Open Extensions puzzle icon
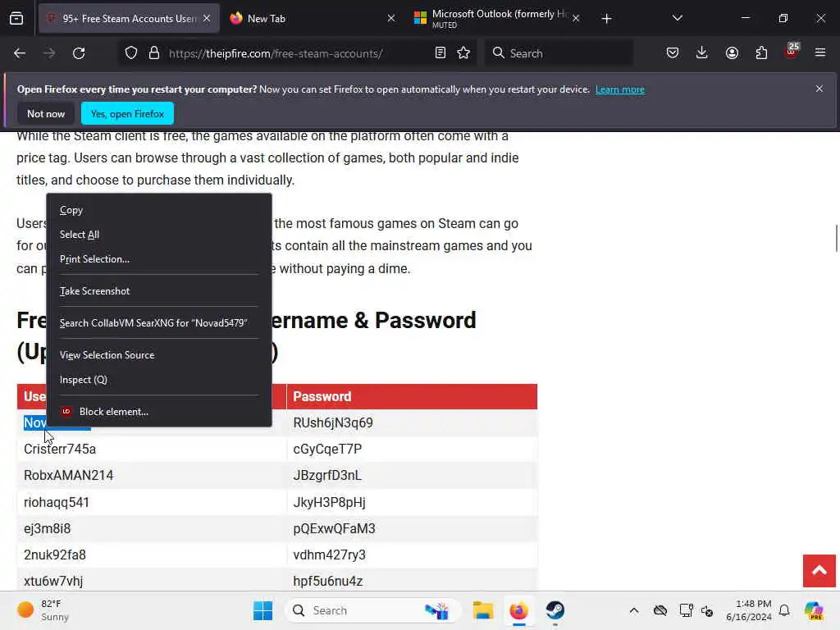 (761, 53)
